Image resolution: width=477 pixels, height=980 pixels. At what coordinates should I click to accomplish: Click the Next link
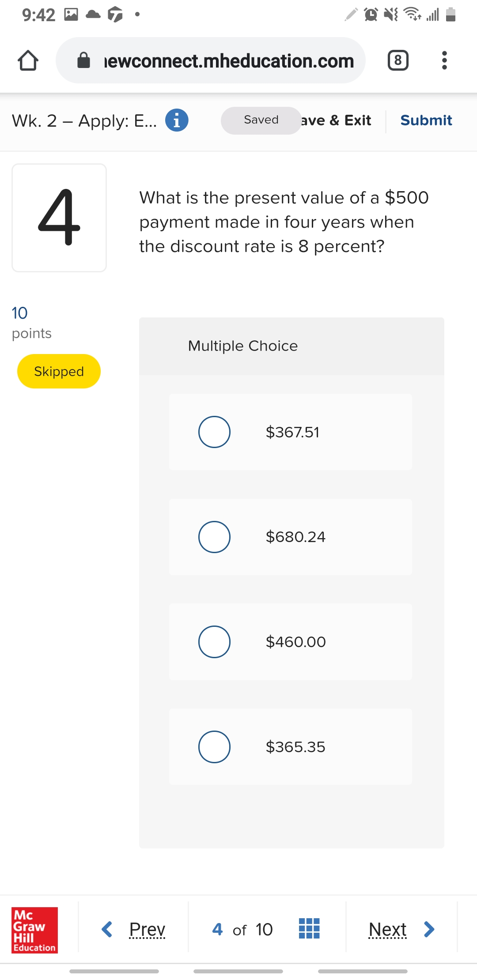point(387,929)
